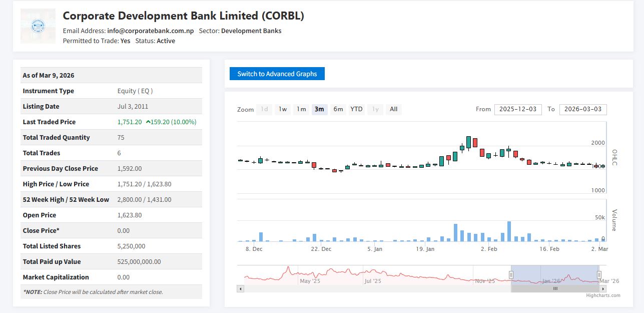644x313 pixels.
Task: Click the From date input field
Action: [517, 109]
